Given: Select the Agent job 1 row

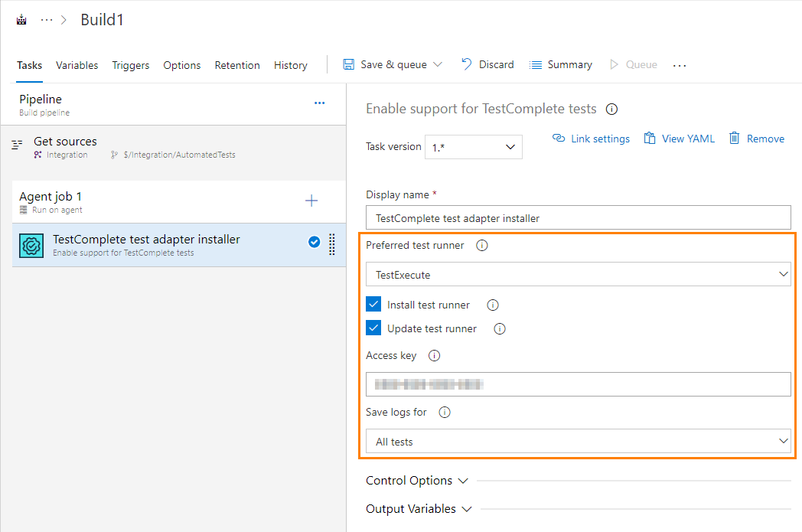Looking at the screenshot, I should pos(178,201).
